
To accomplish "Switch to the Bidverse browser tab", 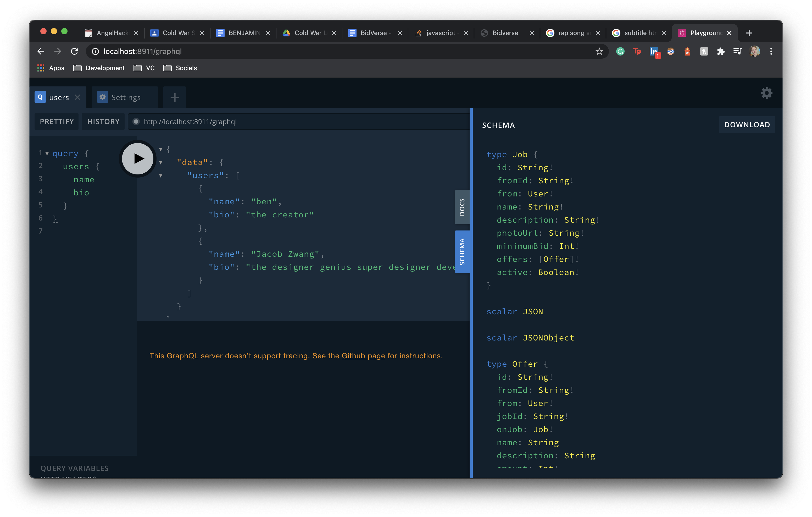I will [x=505, y=33].
